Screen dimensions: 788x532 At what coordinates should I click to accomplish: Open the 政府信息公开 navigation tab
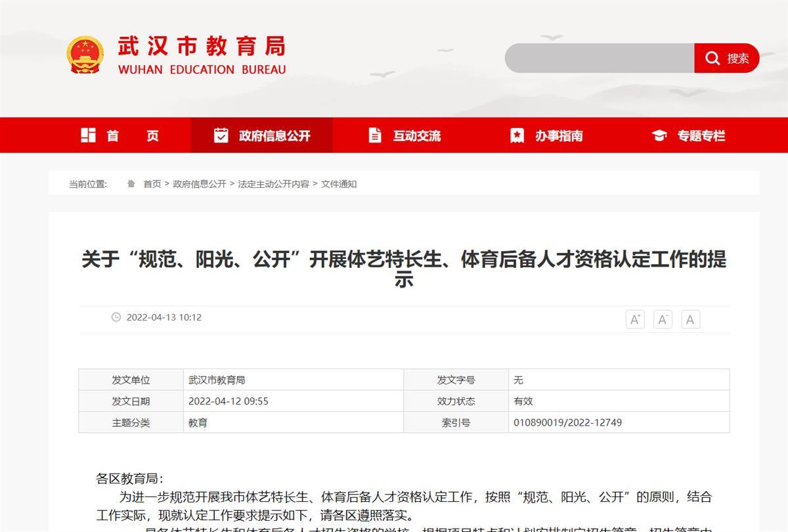pyautogui.click(x=262, y=135)
